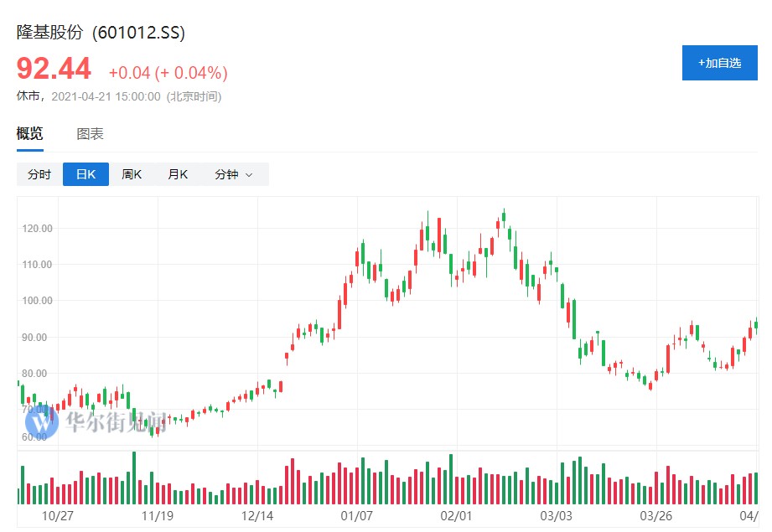The image size is (772, 532).
Task: Select the 分时 chart period
Action: click(39, 174)
